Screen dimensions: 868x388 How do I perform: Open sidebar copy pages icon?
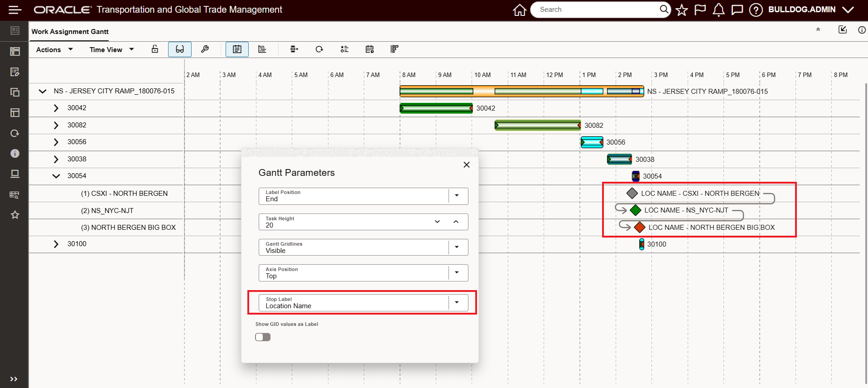tap(15, 92)
